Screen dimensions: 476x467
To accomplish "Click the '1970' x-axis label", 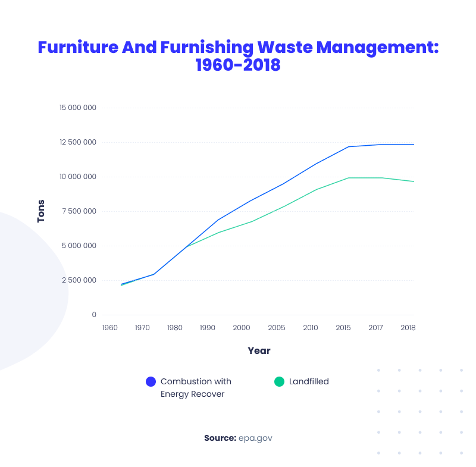I will (142, 328).
